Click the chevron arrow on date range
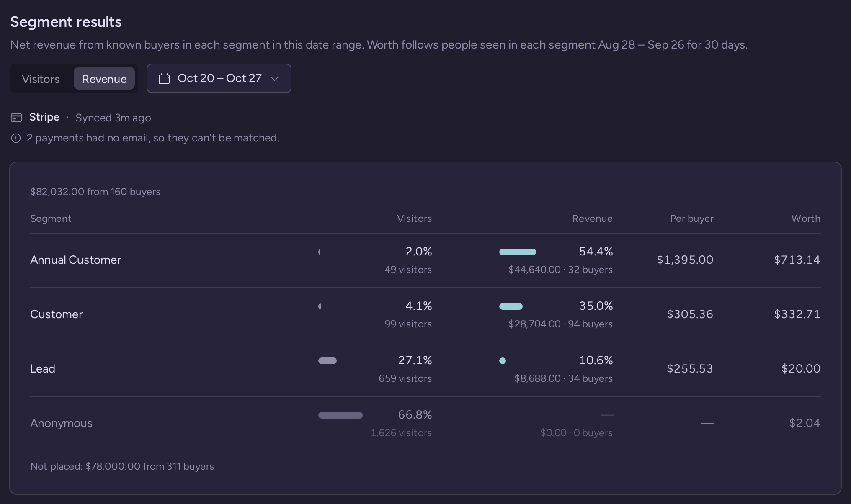Image resolution: width=851 pixels, height=504 pixels. pos(275,79)
